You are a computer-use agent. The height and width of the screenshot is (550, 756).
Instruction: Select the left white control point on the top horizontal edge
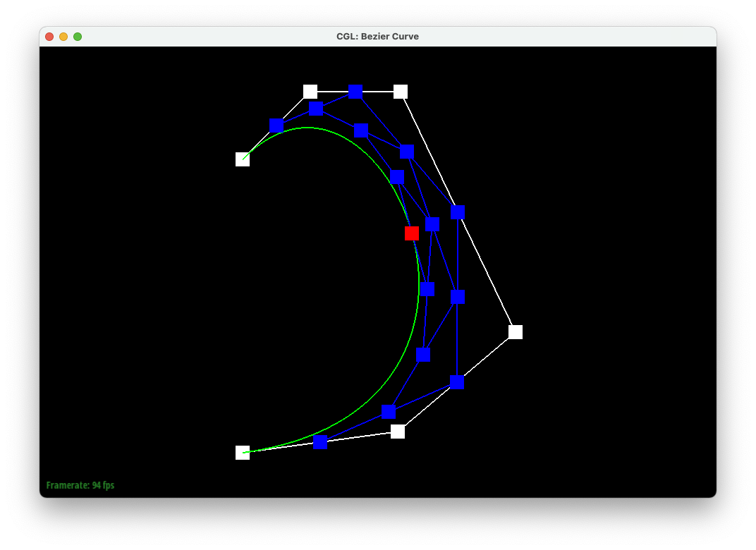(x=310, y=92)
